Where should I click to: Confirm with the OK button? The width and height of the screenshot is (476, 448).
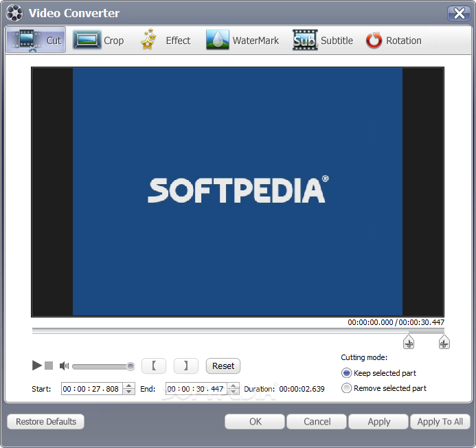click(255, 422)
